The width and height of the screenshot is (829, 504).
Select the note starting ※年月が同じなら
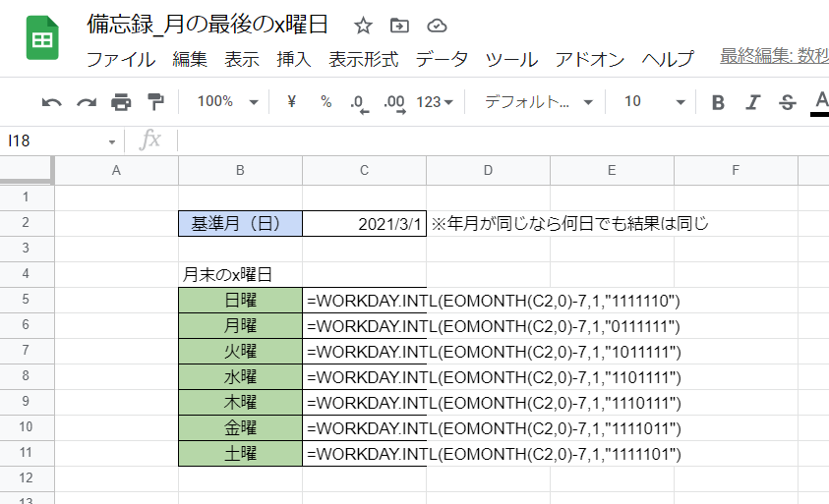point(570,223)
